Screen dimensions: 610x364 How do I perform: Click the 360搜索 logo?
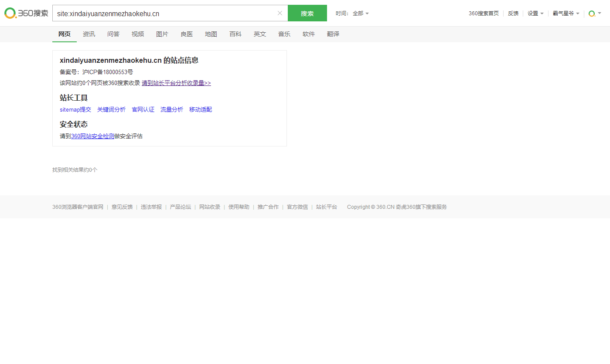coord(26,13)
